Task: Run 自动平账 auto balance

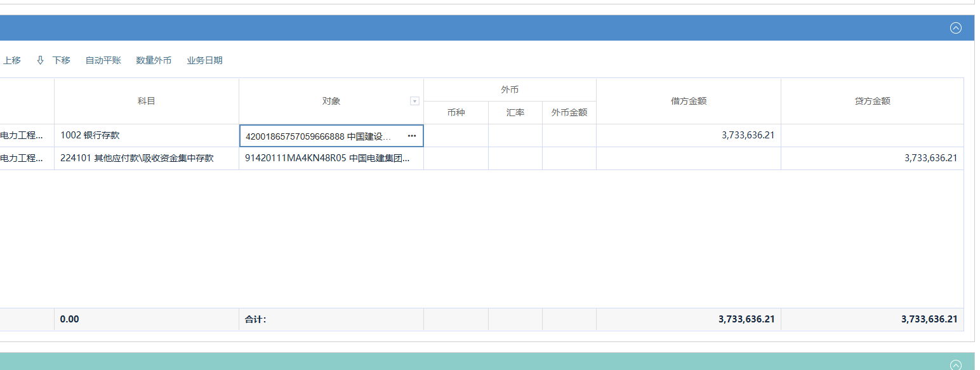Action: (x=103, y=60)
